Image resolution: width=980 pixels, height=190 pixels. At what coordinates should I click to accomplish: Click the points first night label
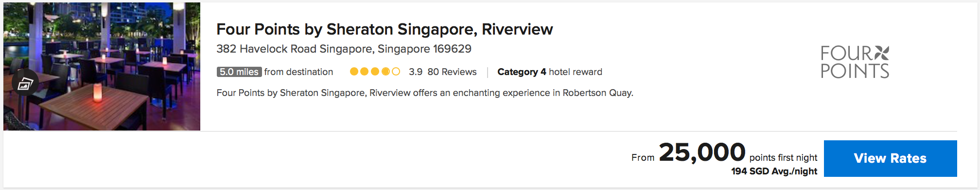[x=784, y=157]
